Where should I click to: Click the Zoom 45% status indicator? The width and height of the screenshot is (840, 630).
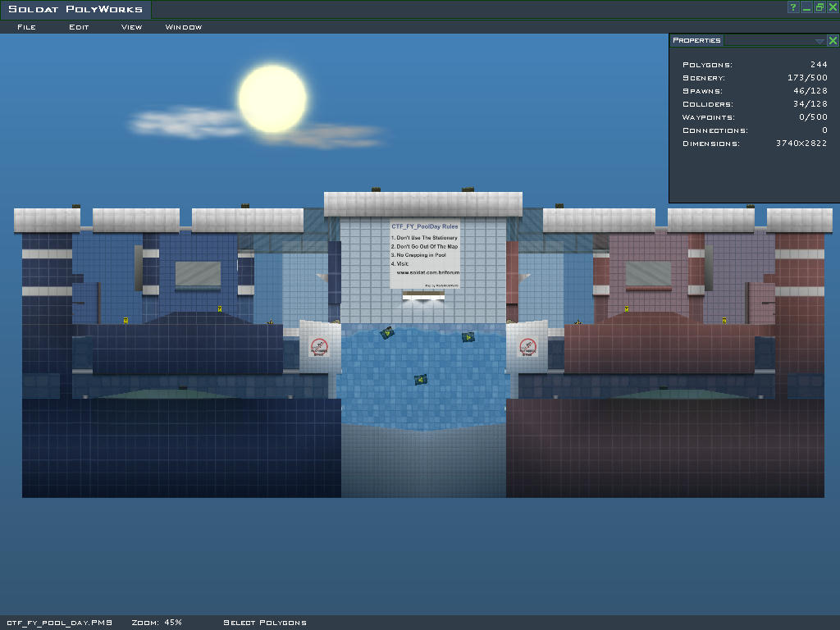157,623
